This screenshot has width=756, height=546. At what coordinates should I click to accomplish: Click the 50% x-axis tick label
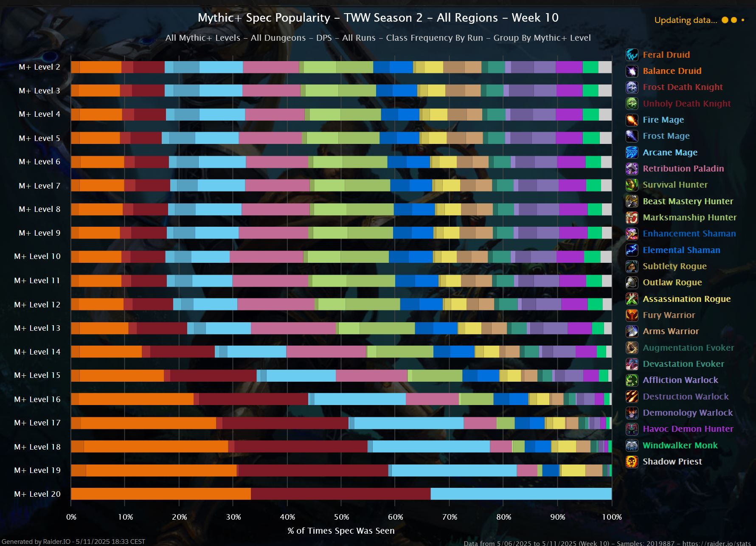pos(342,517)
